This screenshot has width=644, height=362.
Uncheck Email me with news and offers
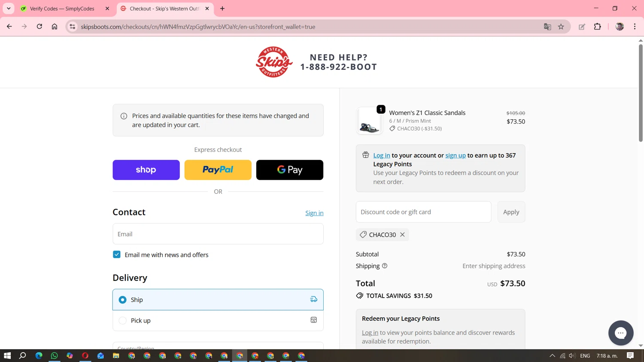pyautogui.click(x=117, y=254)
